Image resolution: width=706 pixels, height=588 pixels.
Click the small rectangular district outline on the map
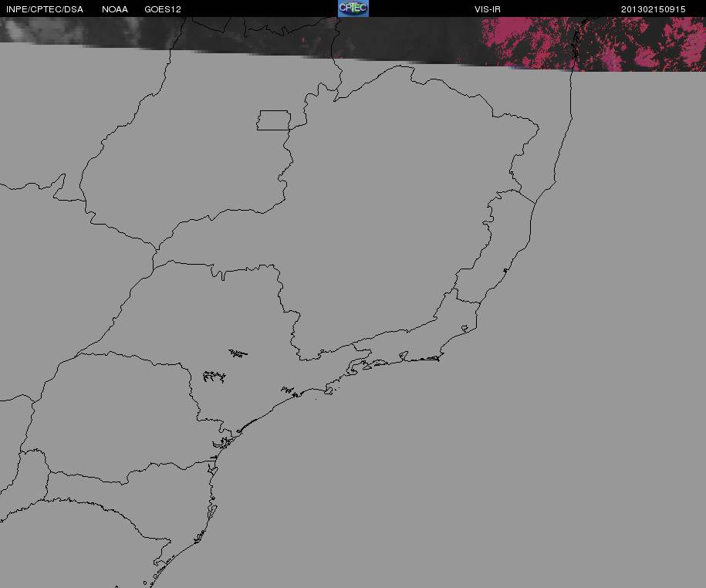(x=274, y=120)
